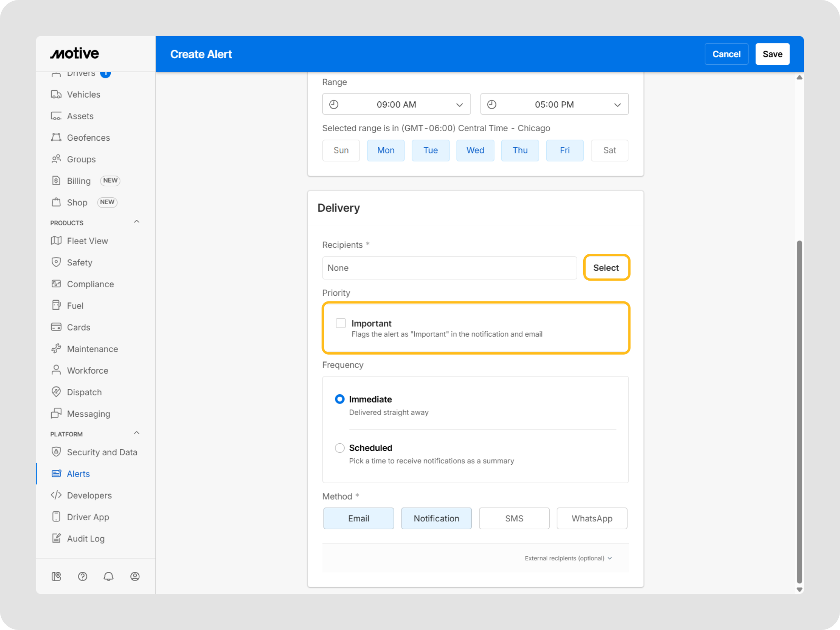The width and height of the screenshot is (840, 630).
Task: Open Fuel pump icon in sidebar
Action: pos(56,305)
